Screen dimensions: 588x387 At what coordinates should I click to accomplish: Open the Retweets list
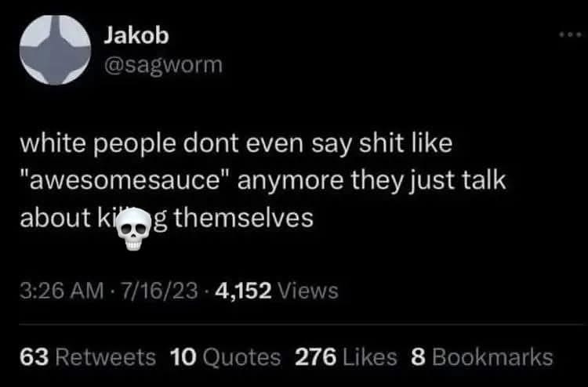coord(88,356)
